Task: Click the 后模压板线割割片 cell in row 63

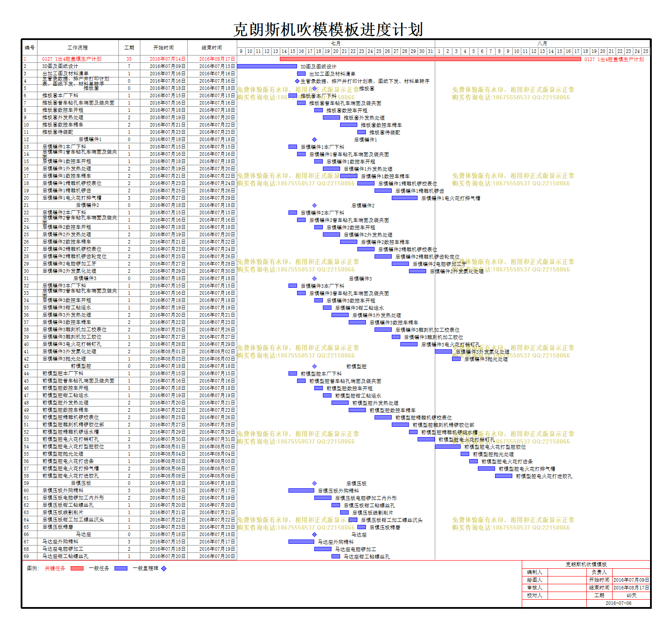Action: (77, 512)
